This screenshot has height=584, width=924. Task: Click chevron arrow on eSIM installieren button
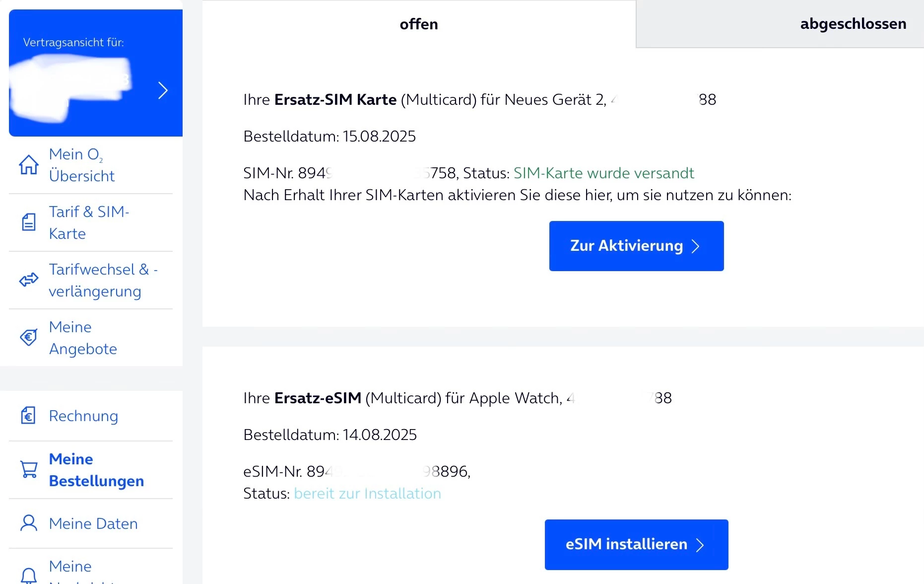point(700,545)
